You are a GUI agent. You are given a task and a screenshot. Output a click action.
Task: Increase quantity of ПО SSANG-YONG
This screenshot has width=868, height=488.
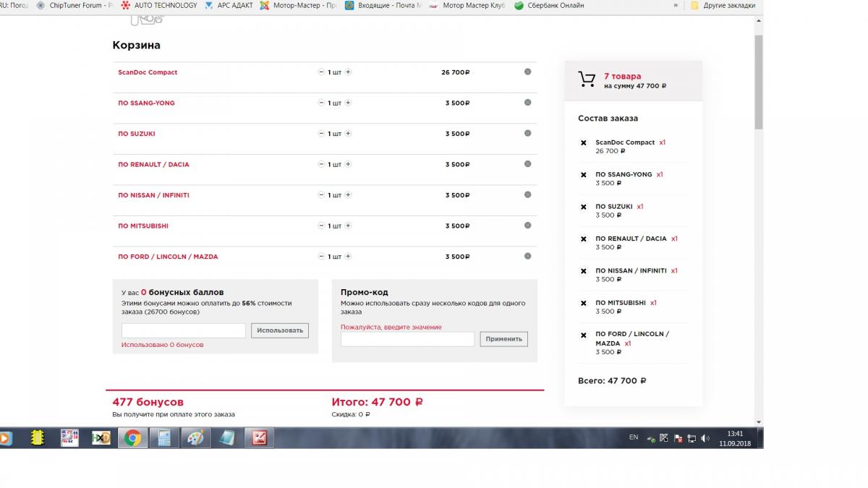coord(348,103)
